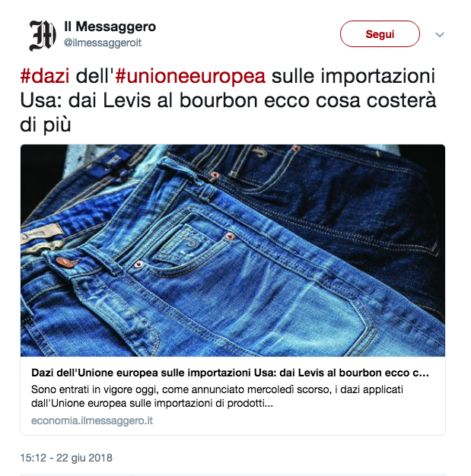Click the word 'Levis' in the tweet text

click(127, 100)
